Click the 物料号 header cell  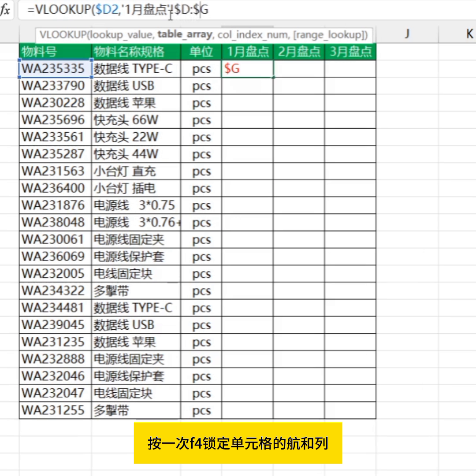pos(55,52)
